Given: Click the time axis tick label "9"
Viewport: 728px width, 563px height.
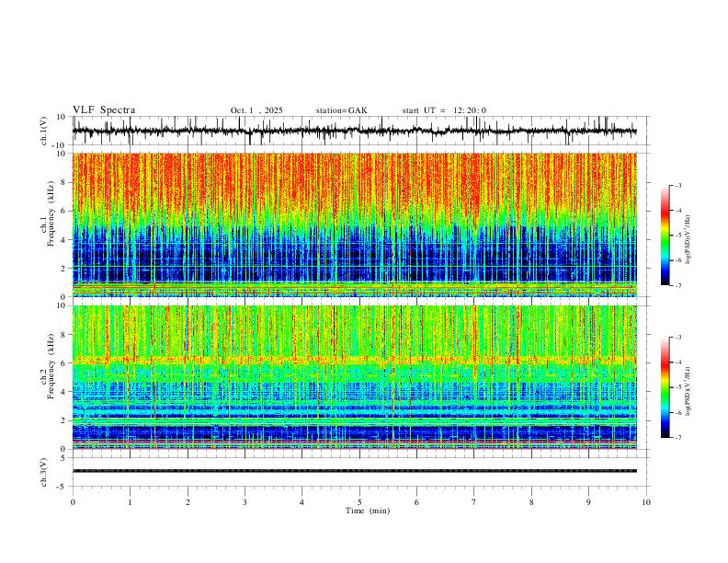Looking at the screenshot, I should coord(588,502).
